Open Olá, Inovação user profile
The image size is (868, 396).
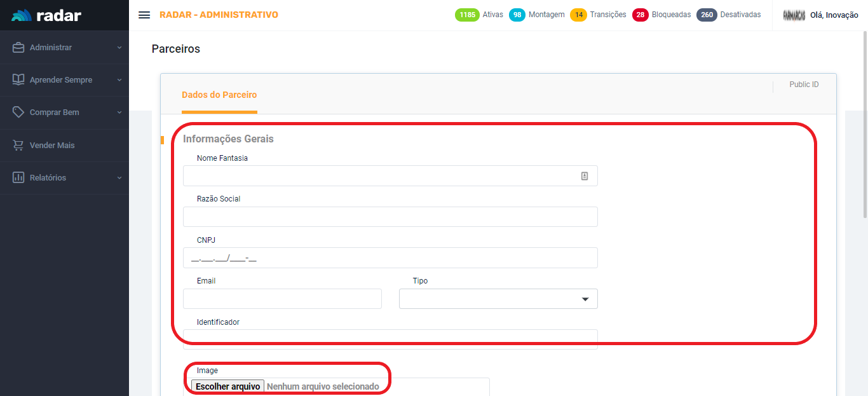pyautogui.click(x=833, y=15)
